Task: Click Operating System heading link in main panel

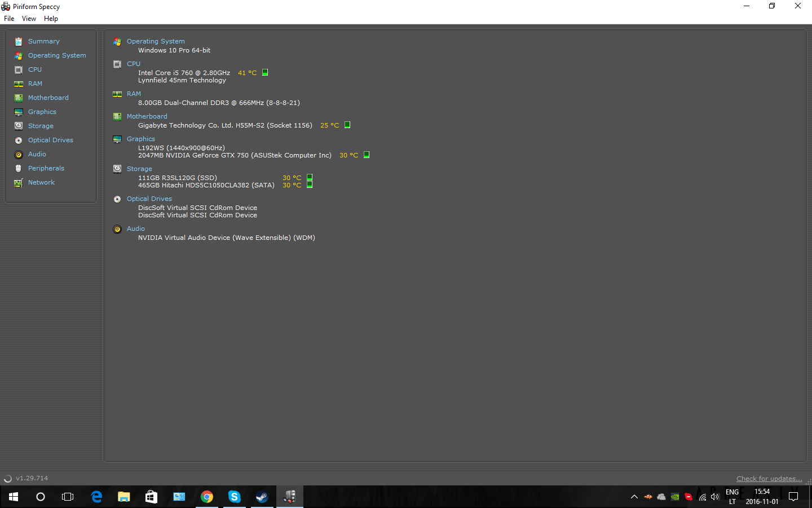Action: pos(156,41)
